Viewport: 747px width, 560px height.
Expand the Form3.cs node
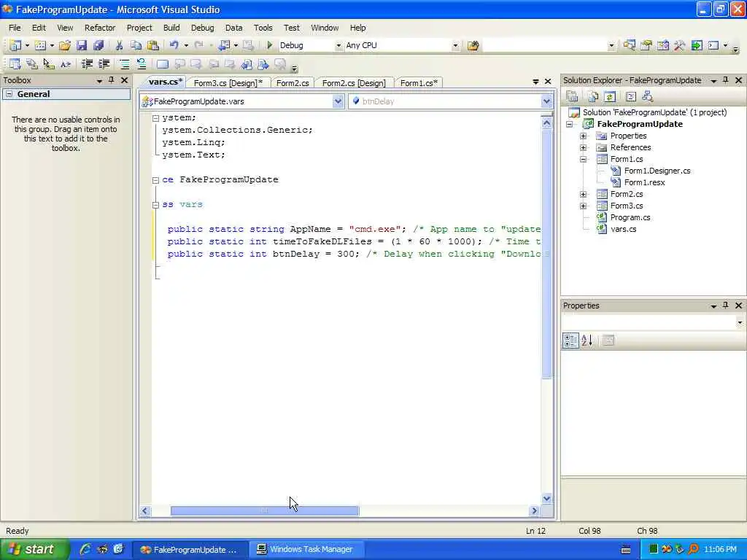pos(583,206)
